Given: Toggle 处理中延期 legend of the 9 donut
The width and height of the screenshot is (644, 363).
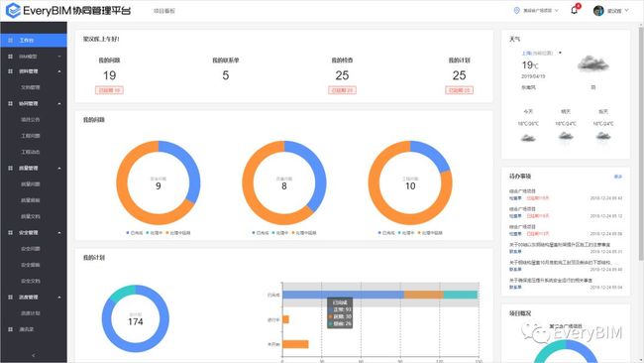Looking at the screenshot, I should 178,233.
